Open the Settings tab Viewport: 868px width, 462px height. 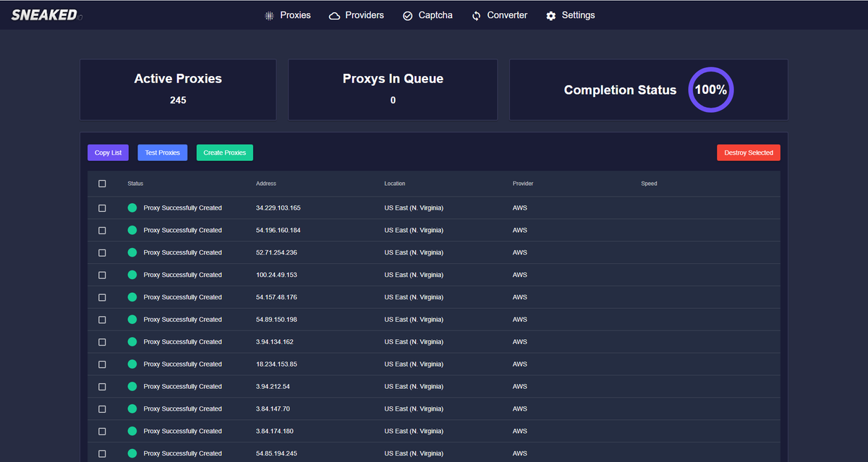pyautogui.click(x=571, y=15)
